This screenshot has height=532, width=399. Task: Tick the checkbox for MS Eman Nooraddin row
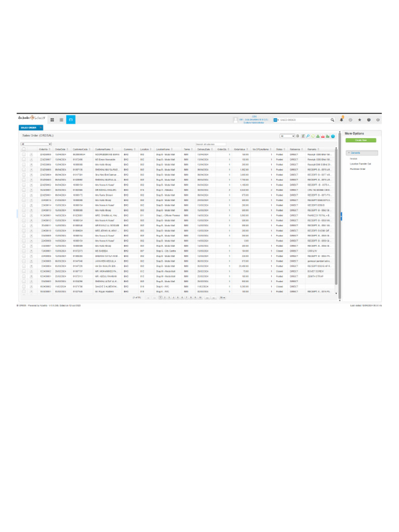tap(24, 159)
